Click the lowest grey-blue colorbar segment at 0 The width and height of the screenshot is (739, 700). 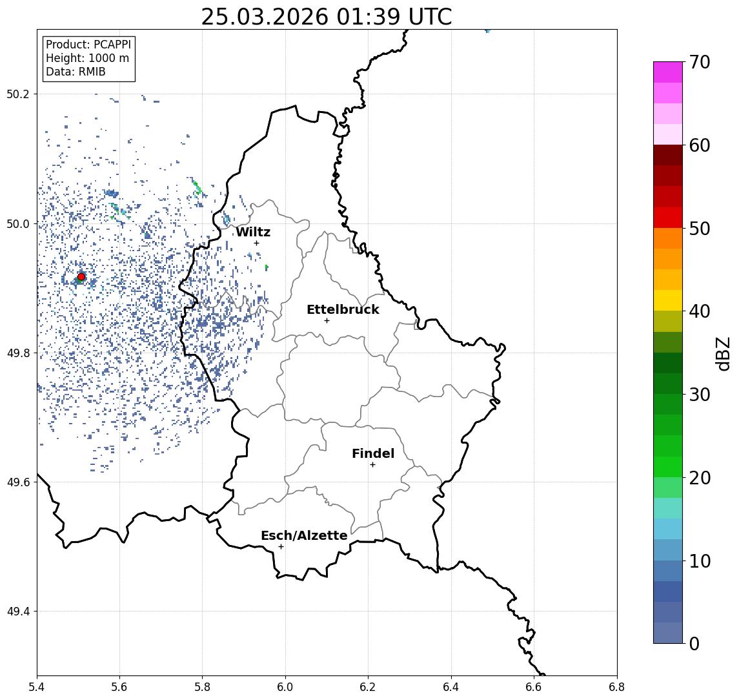point(668,633)
